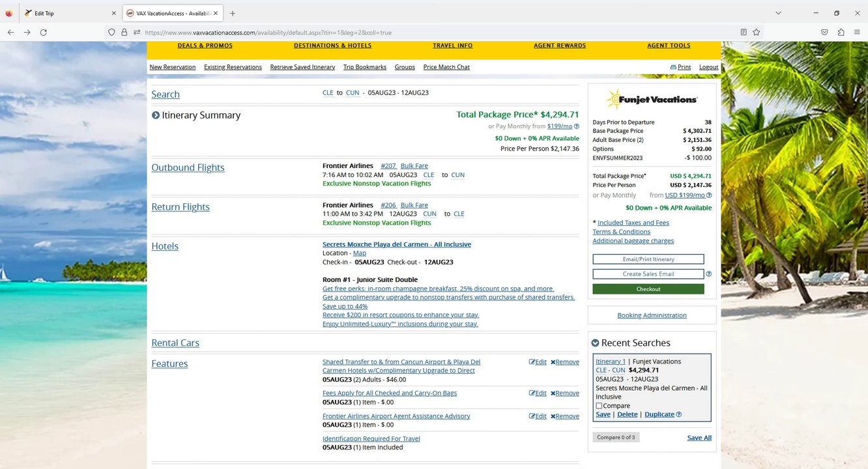Click the help icon in Itinerary Summary pricing
Screen dimensions: 868x469
click(577, 126)
